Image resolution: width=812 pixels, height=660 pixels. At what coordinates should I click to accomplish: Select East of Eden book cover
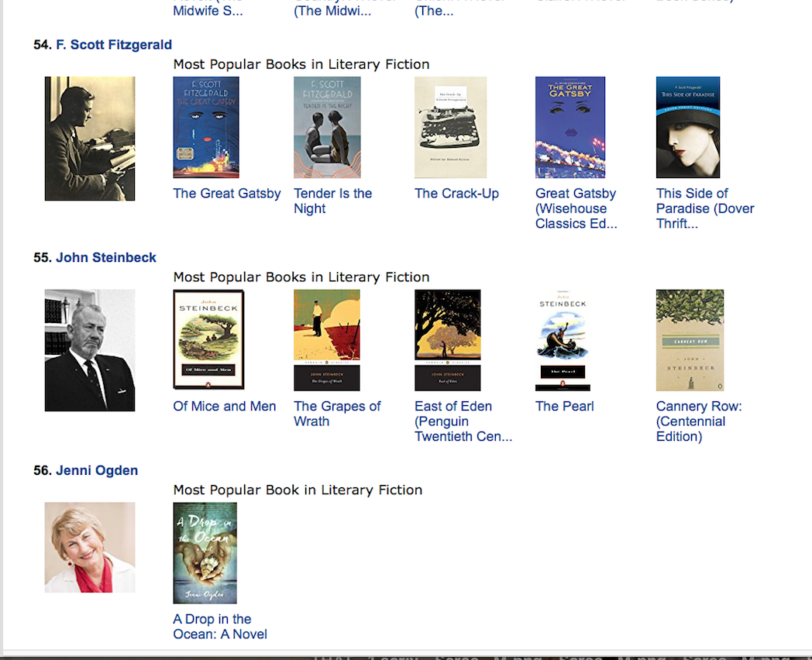tap(447, 340)
